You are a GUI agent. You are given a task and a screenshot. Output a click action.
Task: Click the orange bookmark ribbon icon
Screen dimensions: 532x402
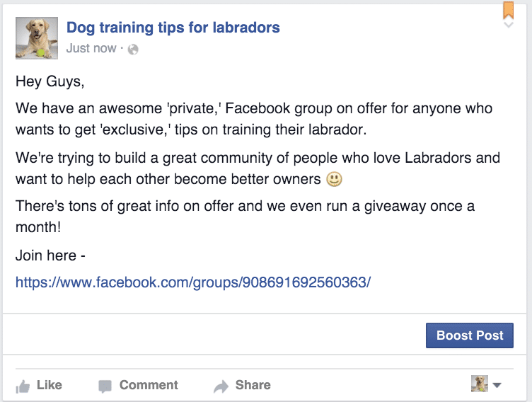tap(508, 10)
